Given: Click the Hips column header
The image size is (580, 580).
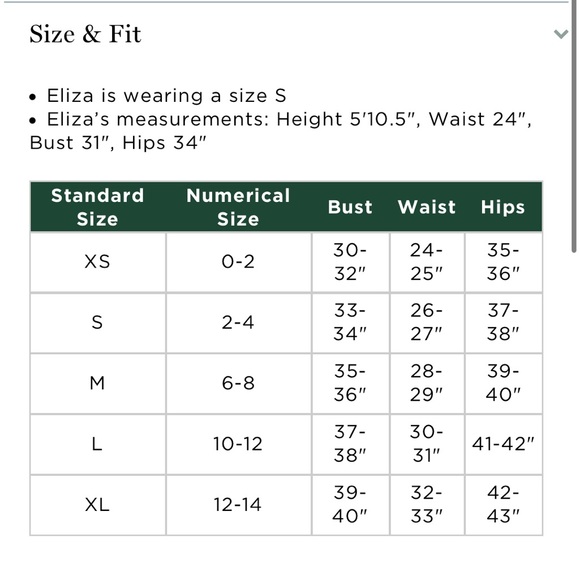Looking at the screenshot, I should point(503,207).
